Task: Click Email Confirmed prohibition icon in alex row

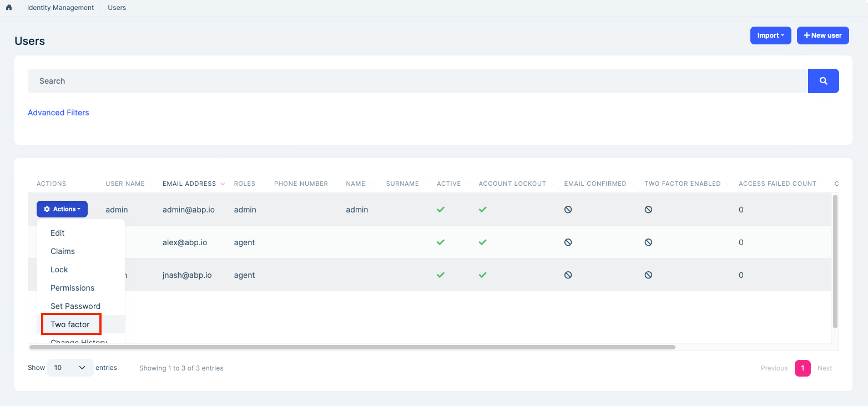Action: point(568,242)
